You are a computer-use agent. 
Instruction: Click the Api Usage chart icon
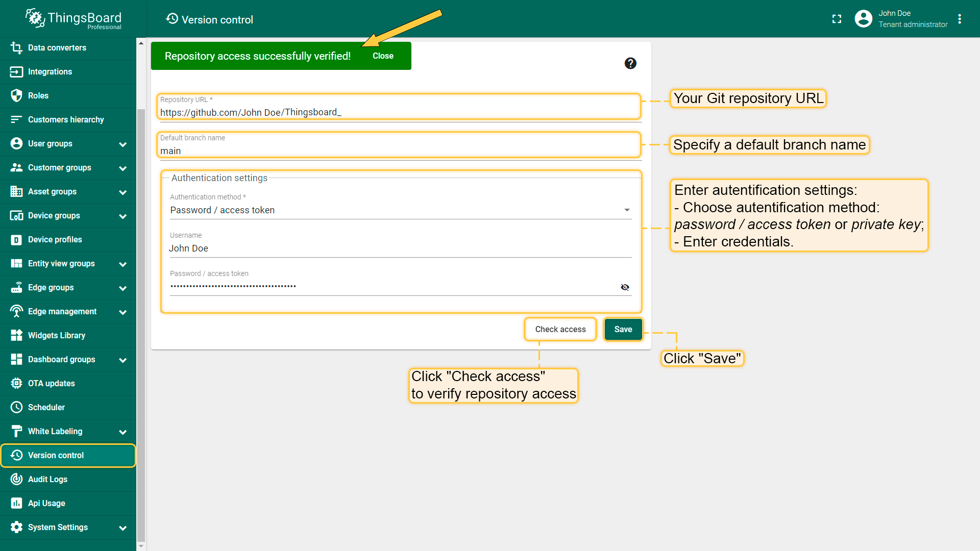[x=16, y=503]
